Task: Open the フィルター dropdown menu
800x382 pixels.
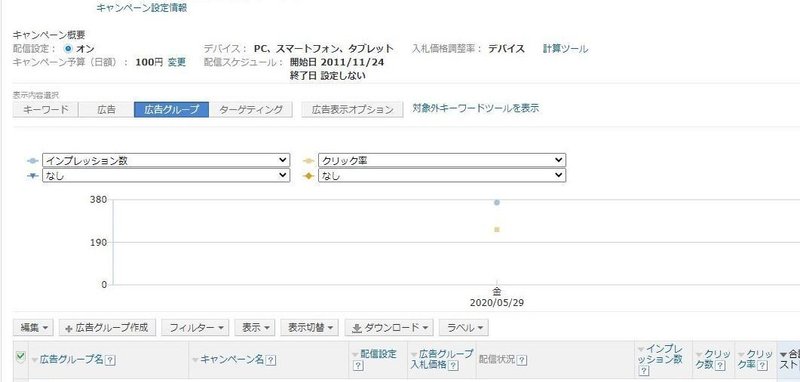Action: point(195,327)
